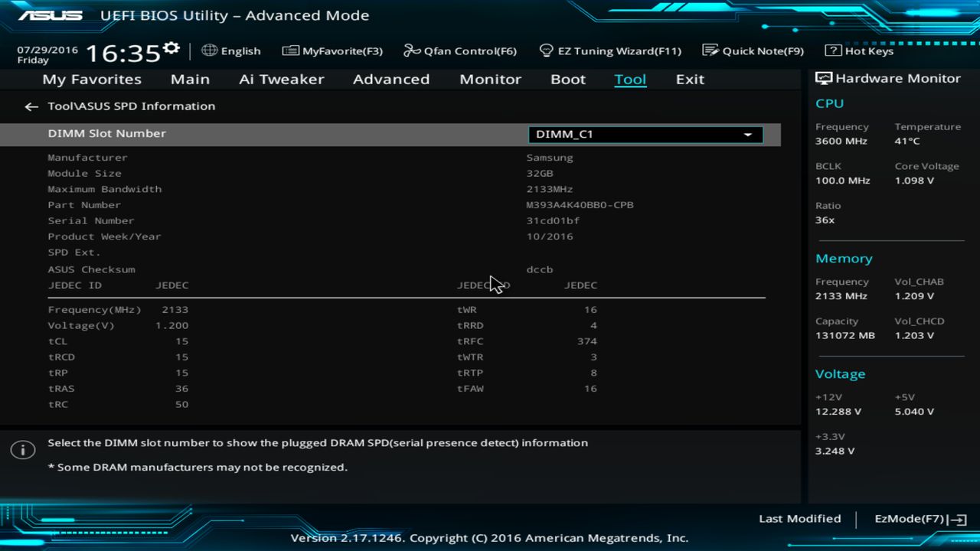Viewport: 980px width, 551px height.
Task: Open the English language selector globe icon
Action: point(208,51)
